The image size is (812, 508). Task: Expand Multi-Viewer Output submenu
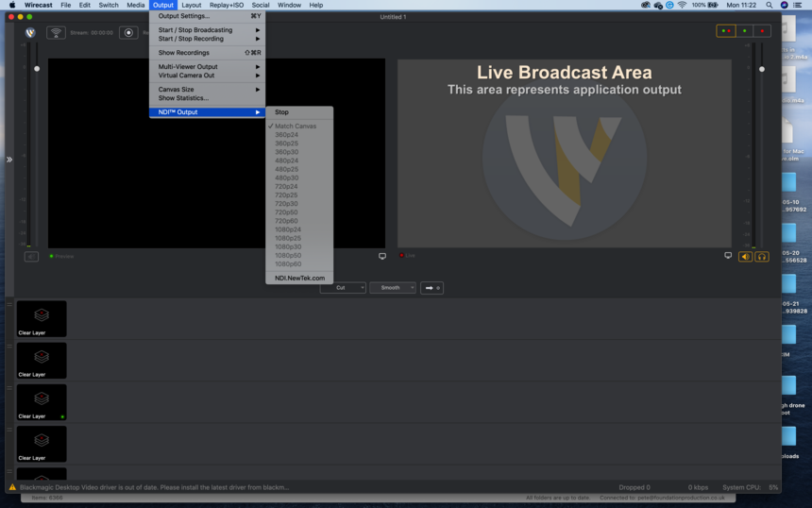click(207, 67)
